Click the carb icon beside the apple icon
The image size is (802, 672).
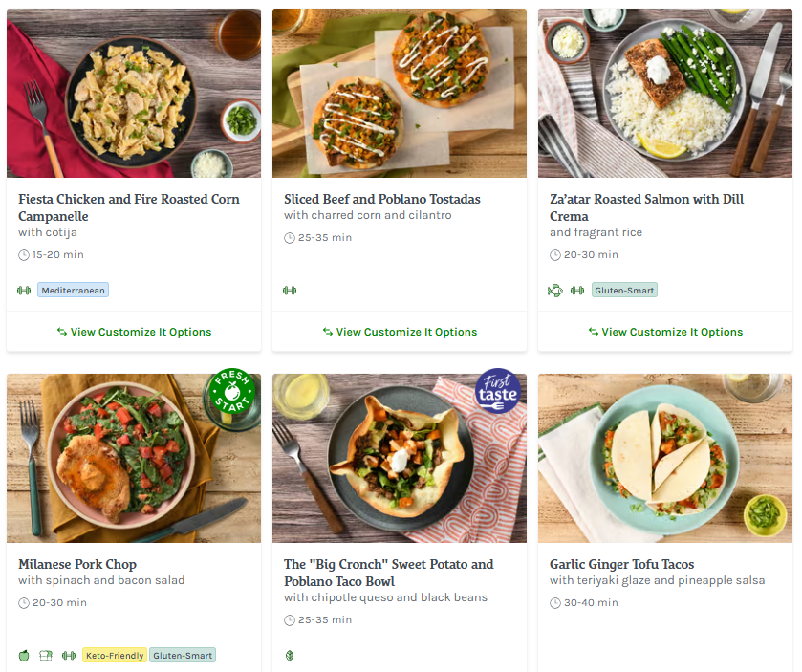(46, 655)
